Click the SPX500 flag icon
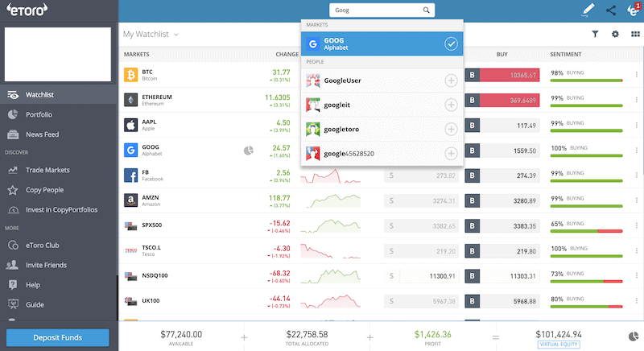 [x=131, y=225]
